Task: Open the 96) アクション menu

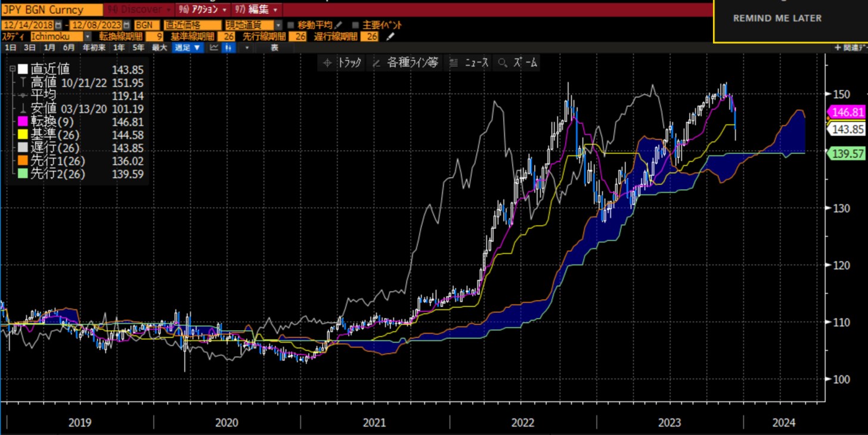Action: (x=203, y=10)
